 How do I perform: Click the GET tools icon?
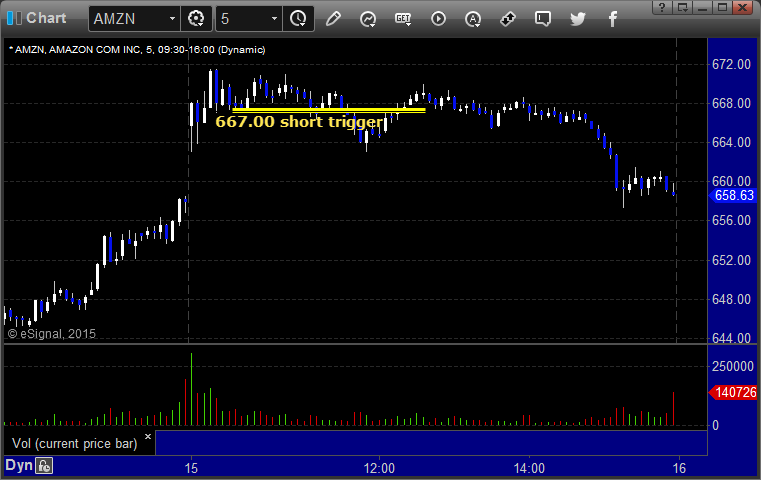click(x=403, y=19)
